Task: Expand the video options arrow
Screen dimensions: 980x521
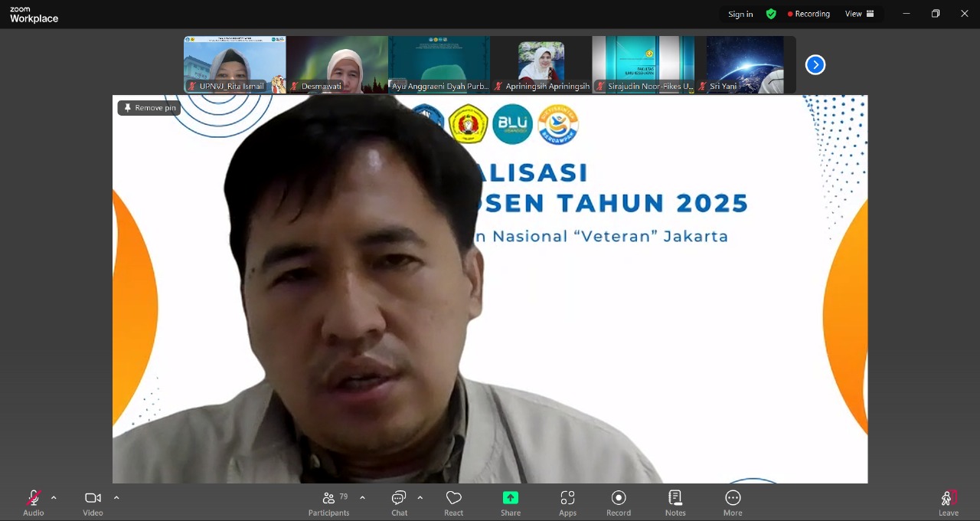Action: (x=116, y=498)
